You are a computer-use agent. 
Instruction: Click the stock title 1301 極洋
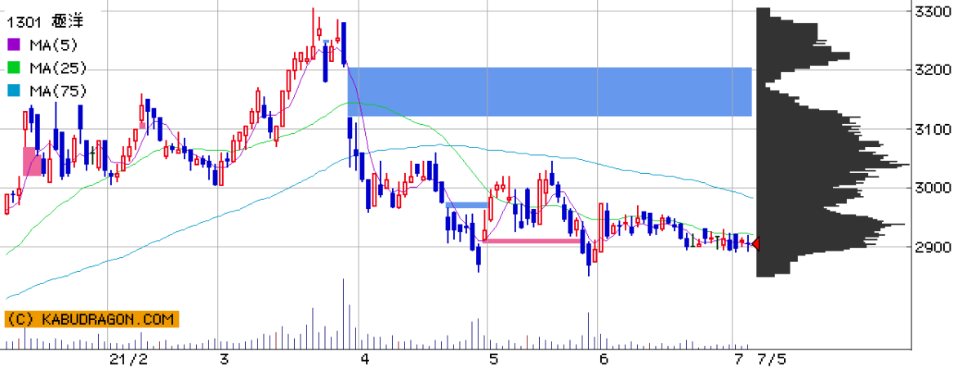[43, 20]
